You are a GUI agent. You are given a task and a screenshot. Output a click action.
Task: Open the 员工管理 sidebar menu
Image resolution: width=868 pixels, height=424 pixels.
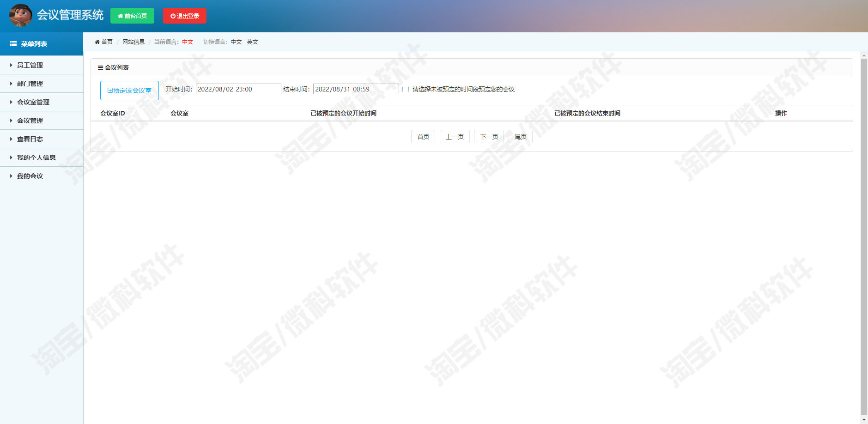[42, 65]
